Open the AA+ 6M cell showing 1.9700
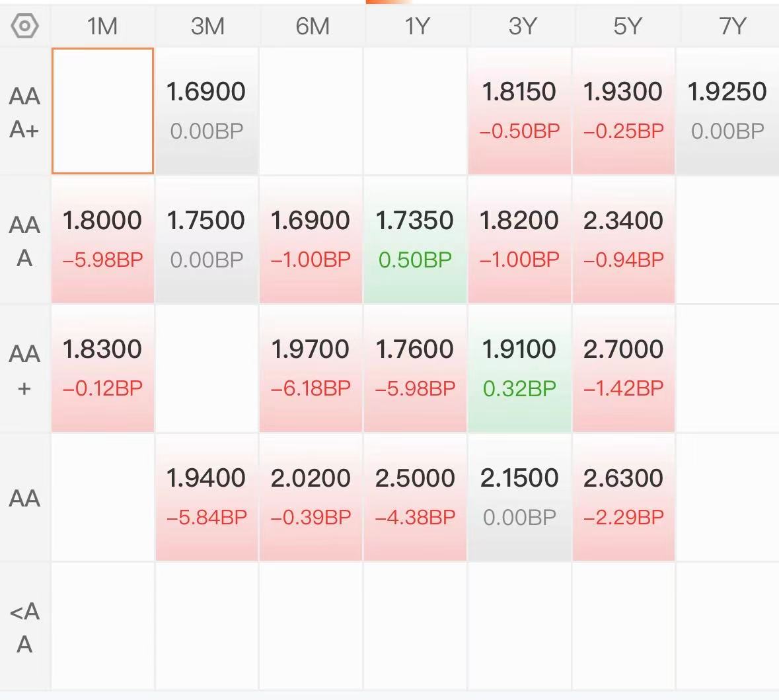 (311, 368)
